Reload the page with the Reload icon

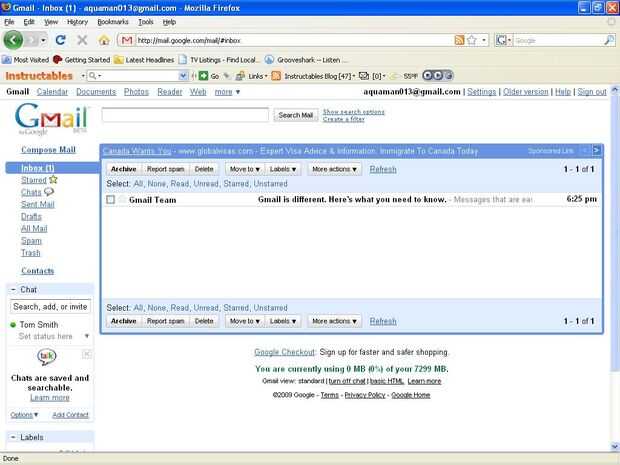[60, 40]
